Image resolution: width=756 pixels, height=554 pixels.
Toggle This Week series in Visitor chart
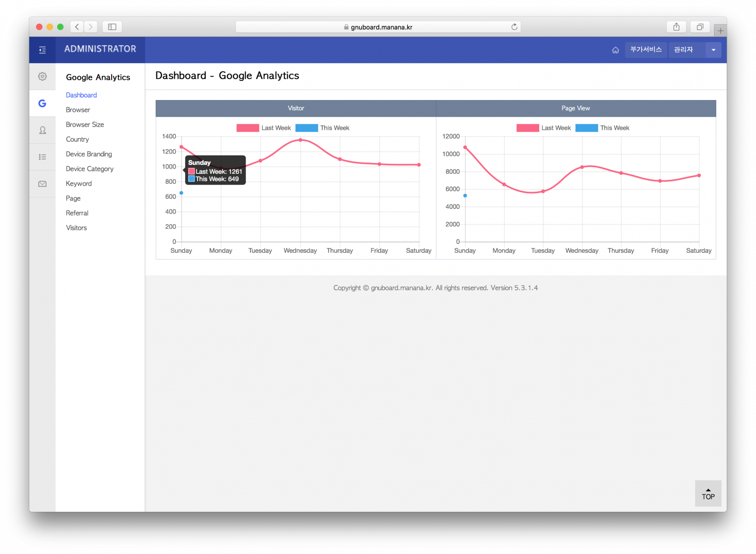tap(323, 128)
